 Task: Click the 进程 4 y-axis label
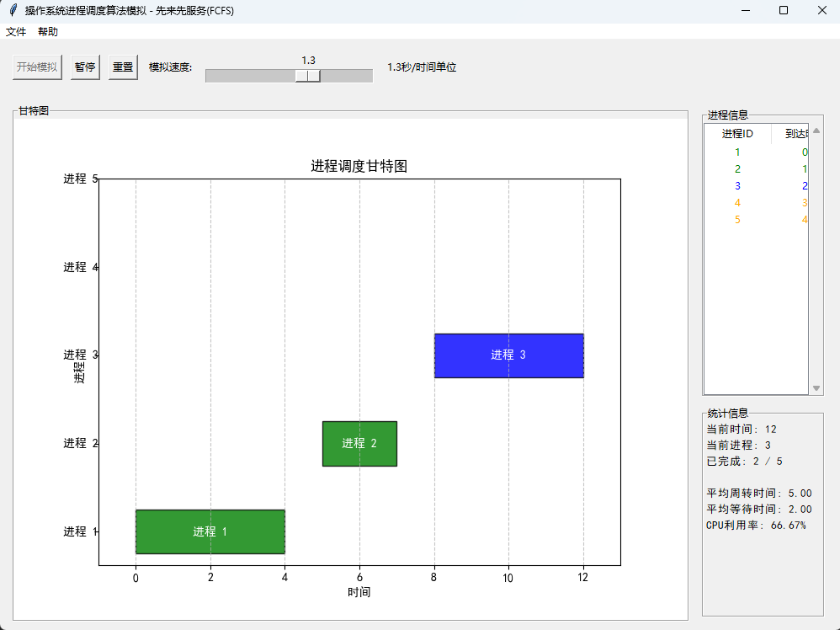pos(80,267)
